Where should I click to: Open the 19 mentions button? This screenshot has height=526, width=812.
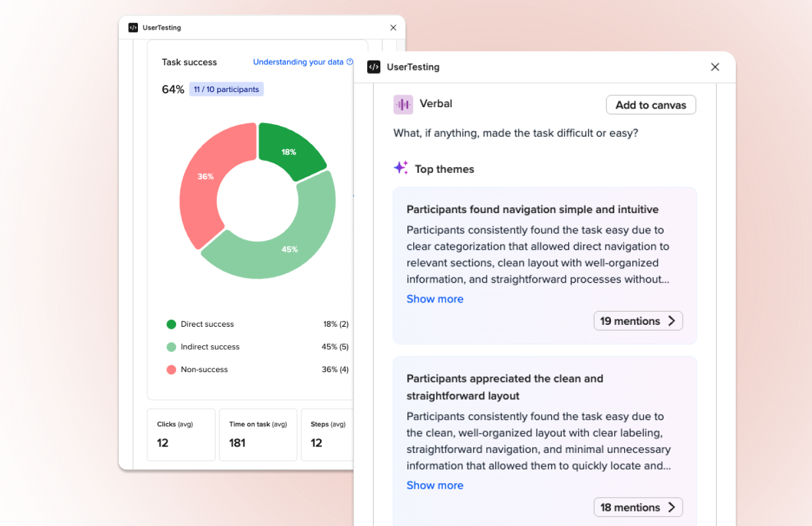click(638, 321)
